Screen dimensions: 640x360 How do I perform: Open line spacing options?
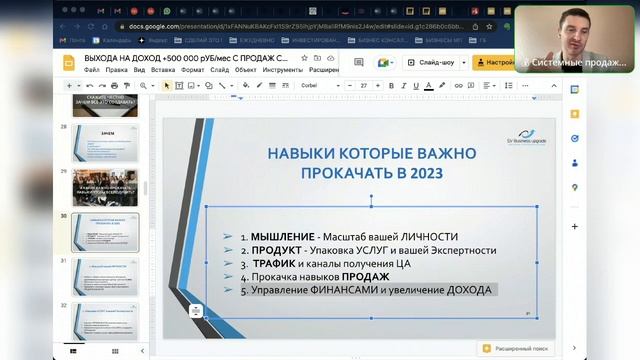(509, 85)
